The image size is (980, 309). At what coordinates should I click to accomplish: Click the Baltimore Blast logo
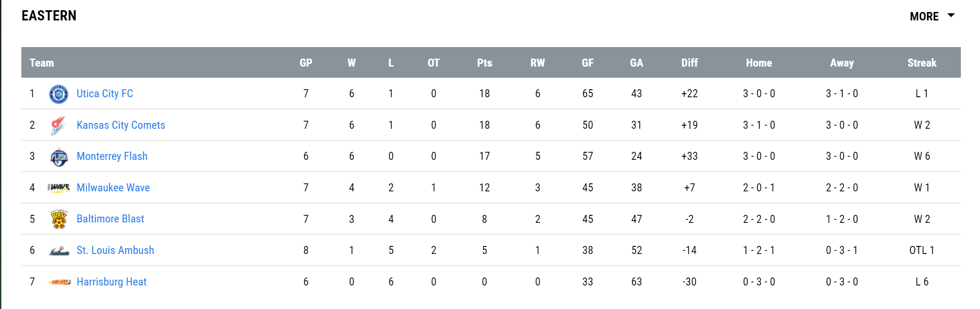point(59,219)
